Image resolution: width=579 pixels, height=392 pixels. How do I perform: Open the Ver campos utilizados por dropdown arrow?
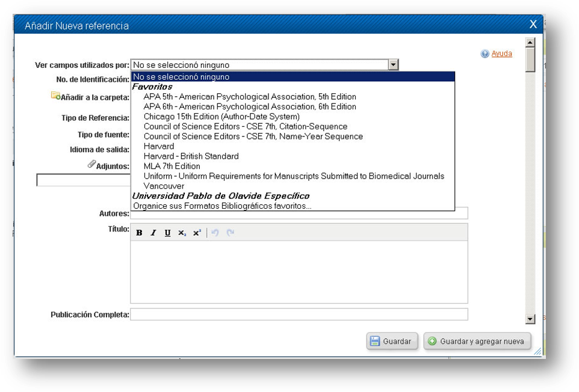tap(393, 64)
